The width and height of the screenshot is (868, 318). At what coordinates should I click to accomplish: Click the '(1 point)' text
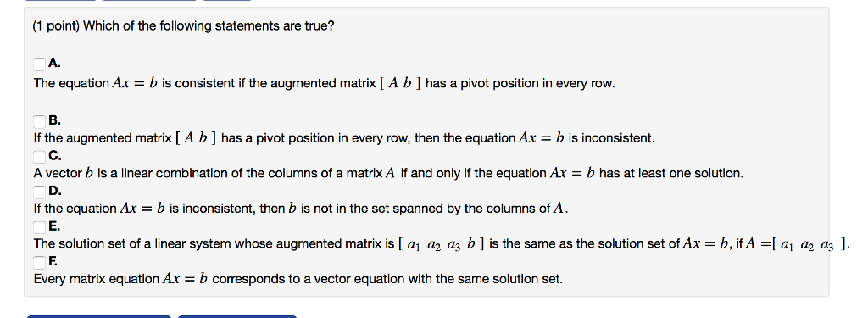coord(56,26)
